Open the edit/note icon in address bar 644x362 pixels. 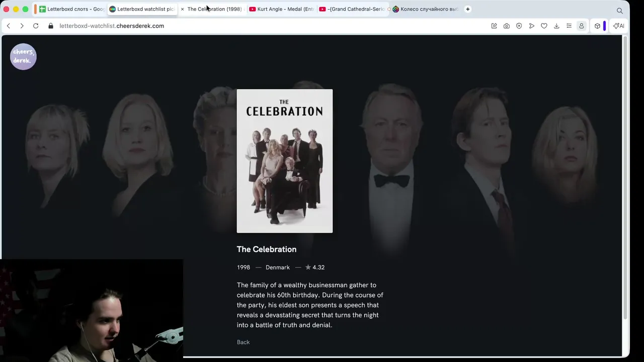(x=494, y=26)
